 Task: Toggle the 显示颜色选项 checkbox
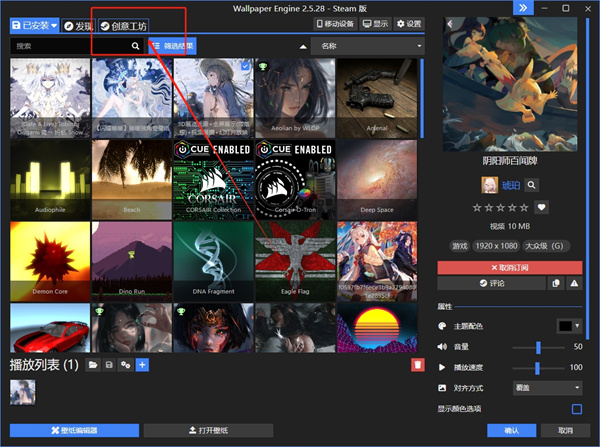577,409
